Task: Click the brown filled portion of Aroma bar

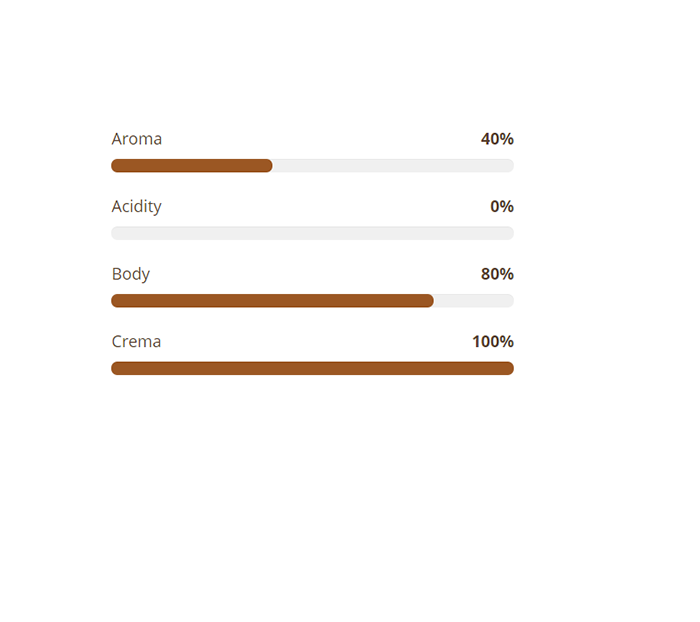Action: point(192,166)
